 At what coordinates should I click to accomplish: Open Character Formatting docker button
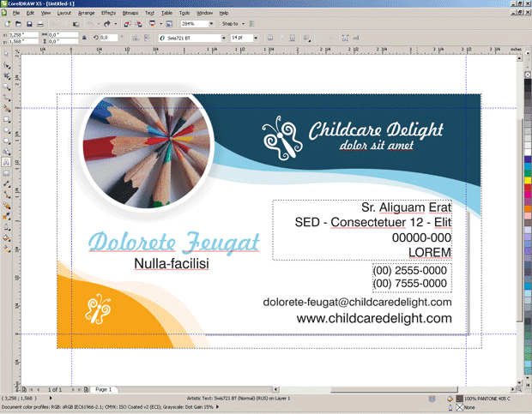(x=345, y=38)
